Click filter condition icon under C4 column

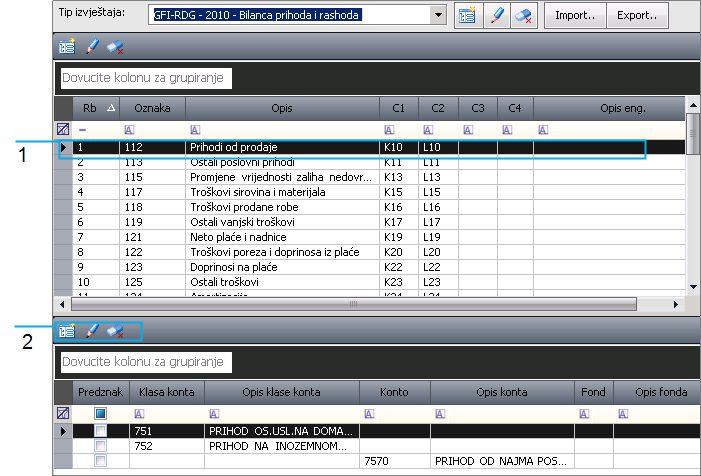[507, 130]
